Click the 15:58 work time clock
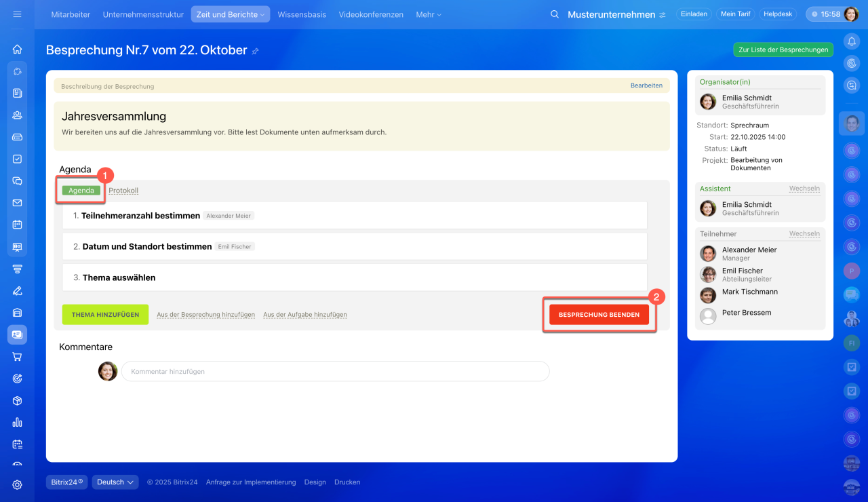 click(825, 14)
